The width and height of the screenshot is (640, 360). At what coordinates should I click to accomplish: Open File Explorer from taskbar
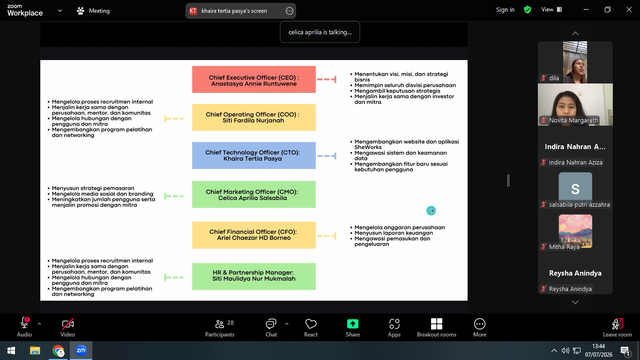tap(35, 351)
